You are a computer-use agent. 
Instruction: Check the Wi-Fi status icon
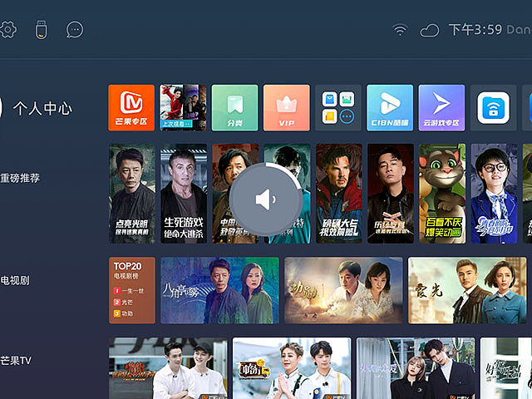tap(400, 30)
